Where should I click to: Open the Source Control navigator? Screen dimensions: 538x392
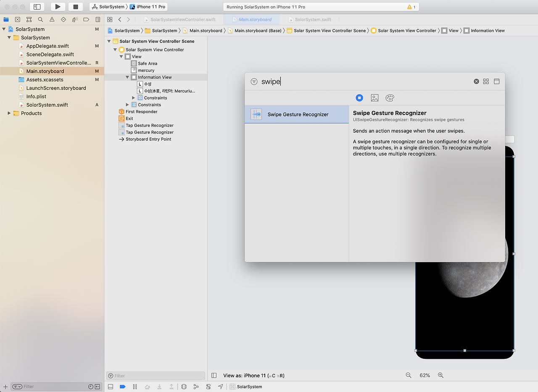click(18, 19)
